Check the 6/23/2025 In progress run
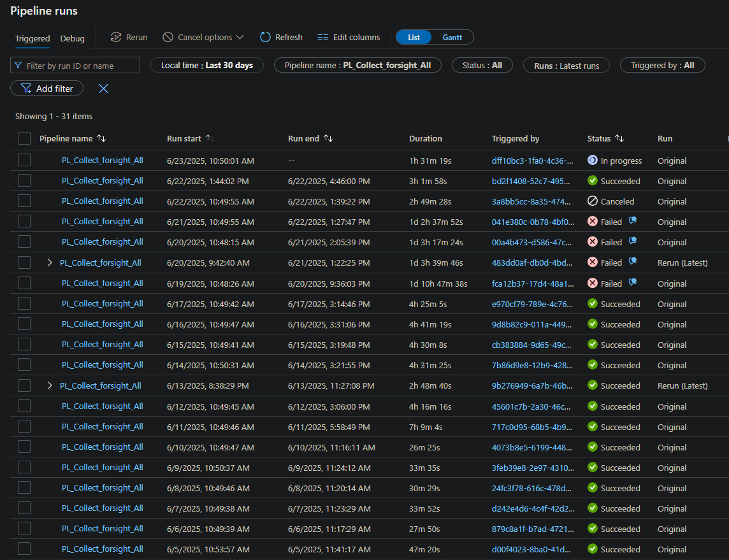This screenshot has height=560, width=729. (24, 161)
